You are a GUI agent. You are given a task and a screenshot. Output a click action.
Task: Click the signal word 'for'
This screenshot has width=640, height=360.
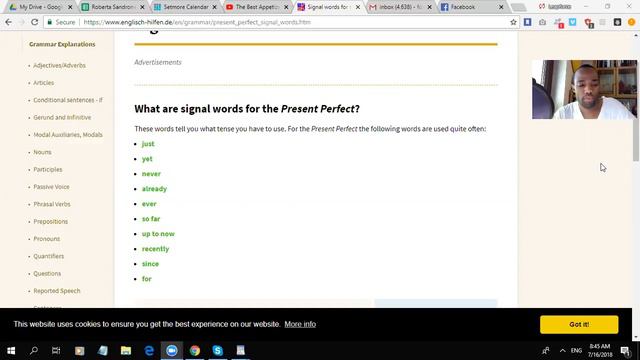147,279
